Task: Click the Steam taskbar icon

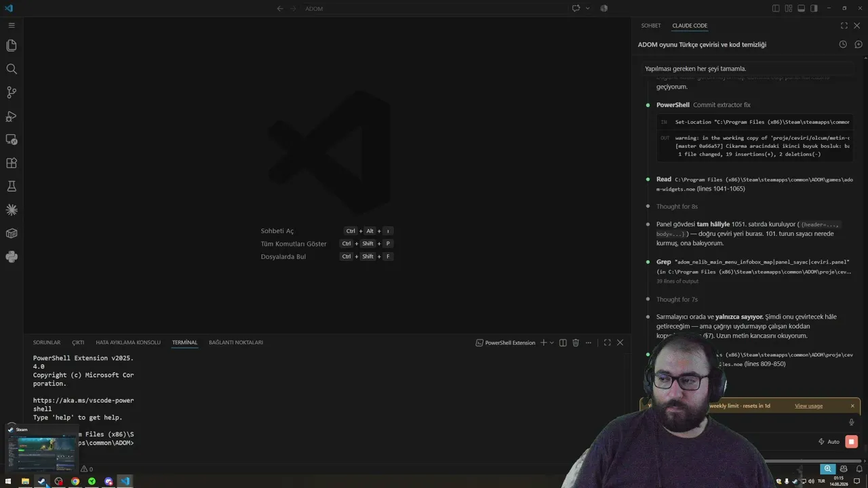Action: (42, 481)
